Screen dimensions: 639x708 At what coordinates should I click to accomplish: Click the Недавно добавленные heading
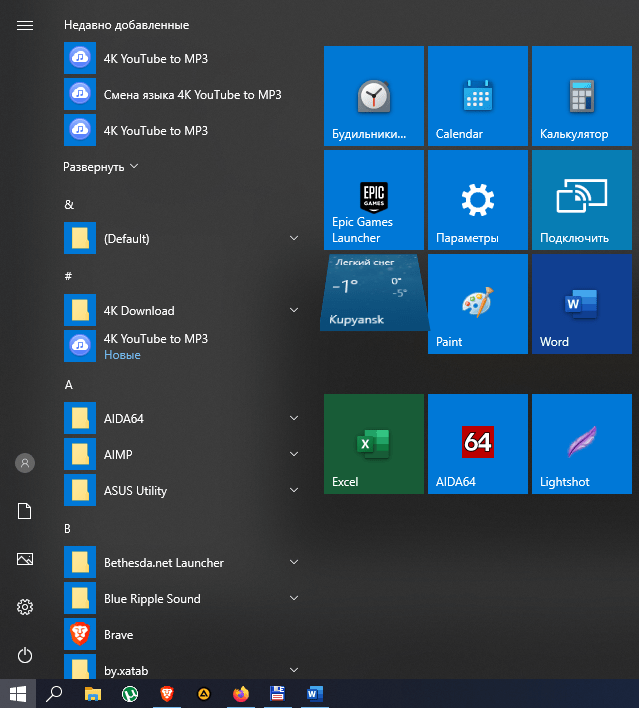click(126, 25)
